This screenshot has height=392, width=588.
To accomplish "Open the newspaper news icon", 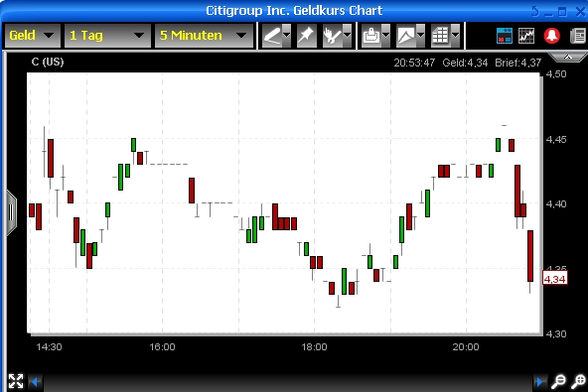I will click(x=578, y=36).
